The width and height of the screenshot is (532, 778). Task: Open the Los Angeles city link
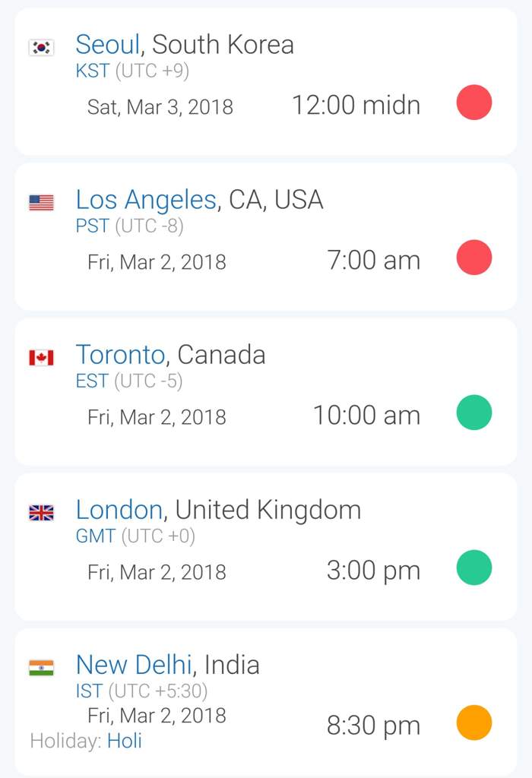[x=146, y=201]
